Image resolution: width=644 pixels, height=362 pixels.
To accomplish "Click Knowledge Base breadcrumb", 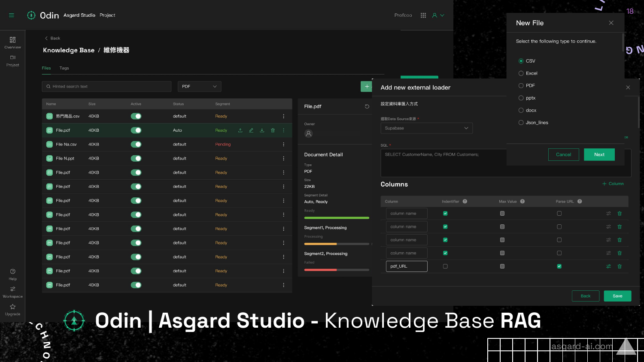I will [69, 50].
